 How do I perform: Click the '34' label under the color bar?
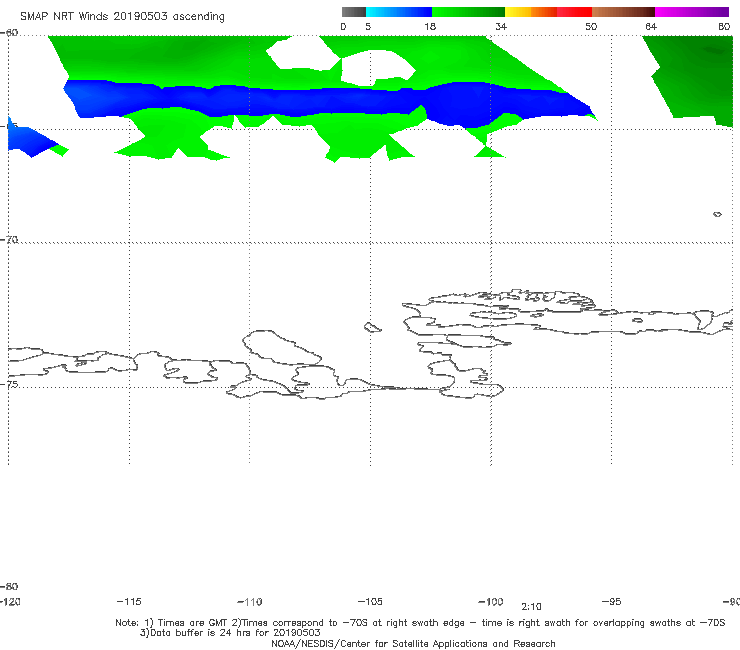501,26
